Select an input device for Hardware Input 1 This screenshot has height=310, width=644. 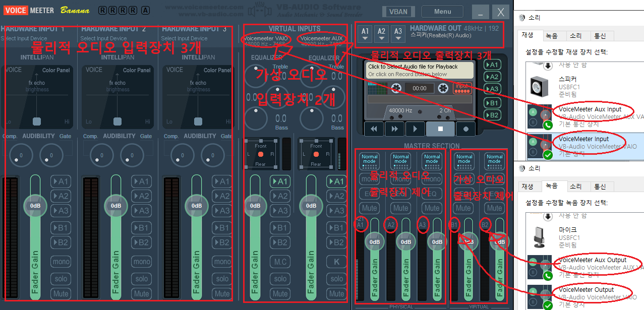click(24, 38)
